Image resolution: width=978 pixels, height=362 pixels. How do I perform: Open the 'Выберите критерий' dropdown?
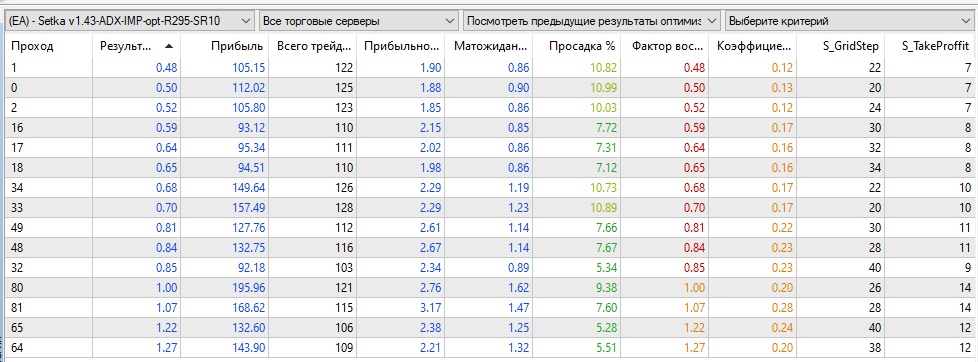pyautogui.click(x=849, y=21)
